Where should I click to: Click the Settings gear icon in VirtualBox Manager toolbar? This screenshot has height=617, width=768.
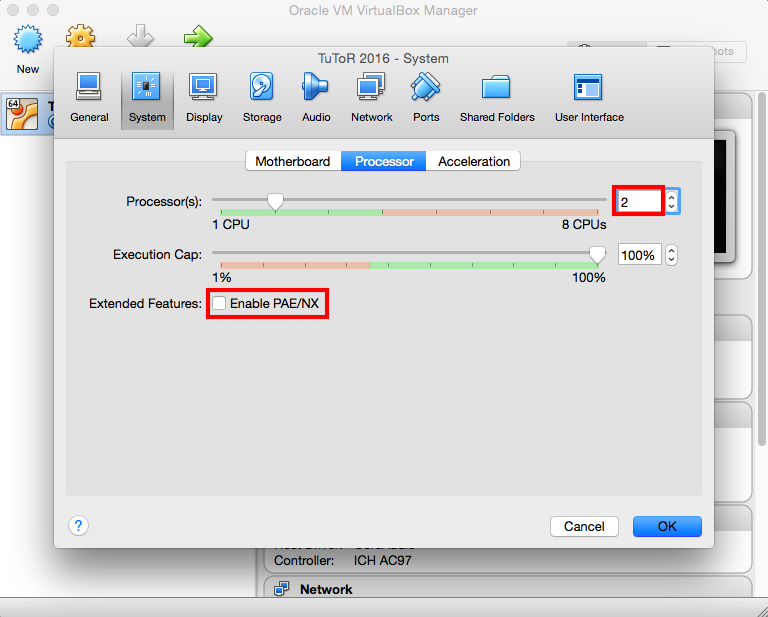(80, 36)
